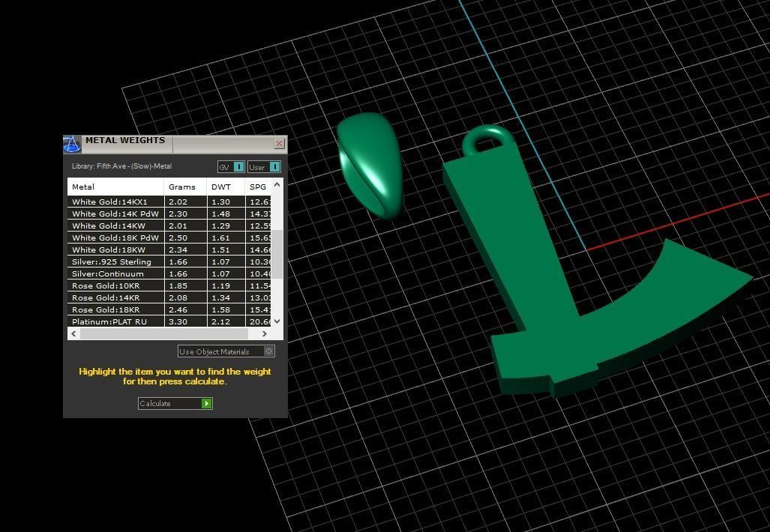Click the DWT column header
The height and width of the screenshot is (532, 770).
[226, 187]
